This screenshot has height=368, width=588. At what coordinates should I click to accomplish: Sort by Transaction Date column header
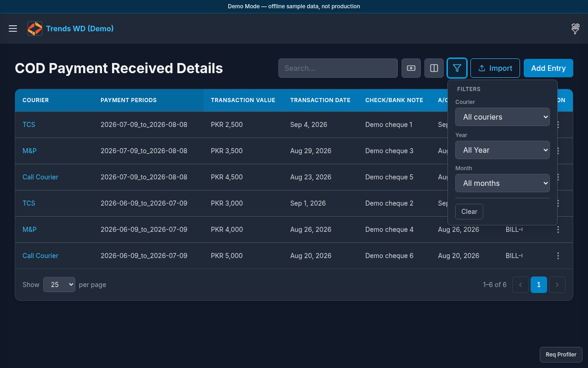(x=320, y=100)
